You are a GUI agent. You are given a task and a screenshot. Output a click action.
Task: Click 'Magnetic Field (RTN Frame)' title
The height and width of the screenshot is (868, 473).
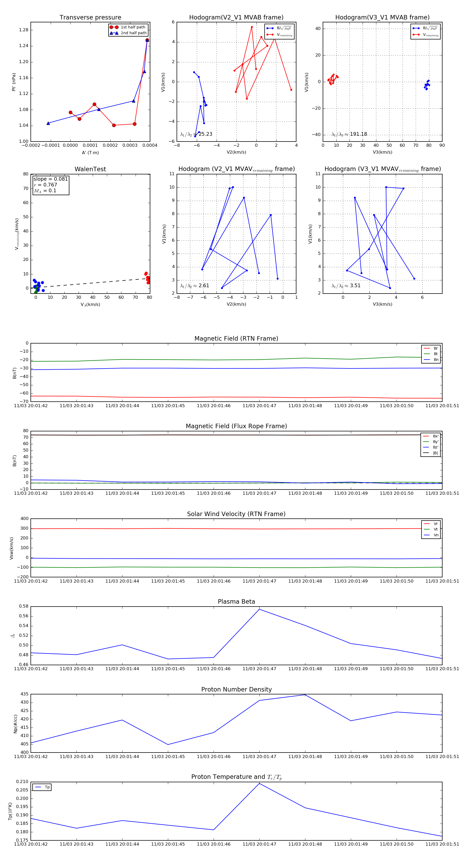(236, 339)
